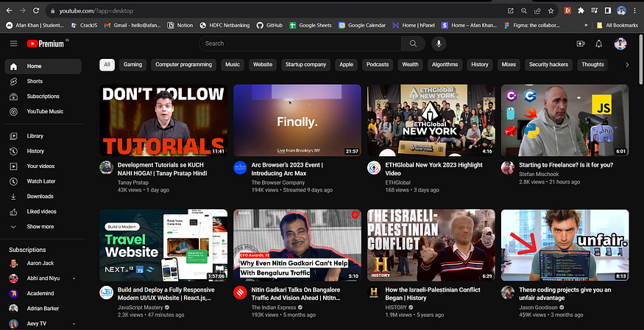Open Travel Website video thumbnail
644x330 pixels.
point(163,245)
